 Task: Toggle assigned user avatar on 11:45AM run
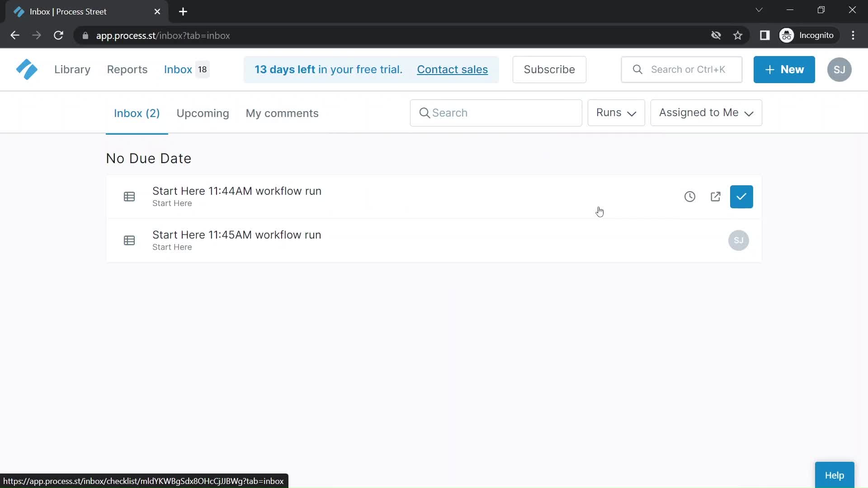tap(739, 240)
